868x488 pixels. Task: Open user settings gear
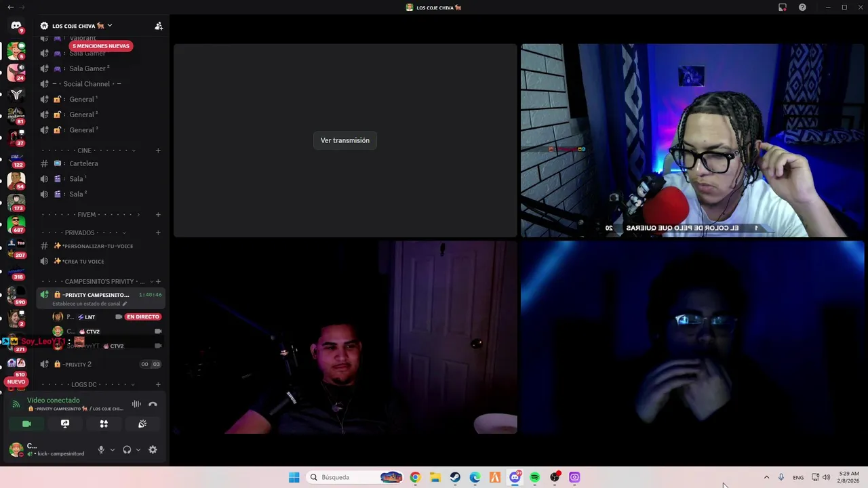point(153,449)
